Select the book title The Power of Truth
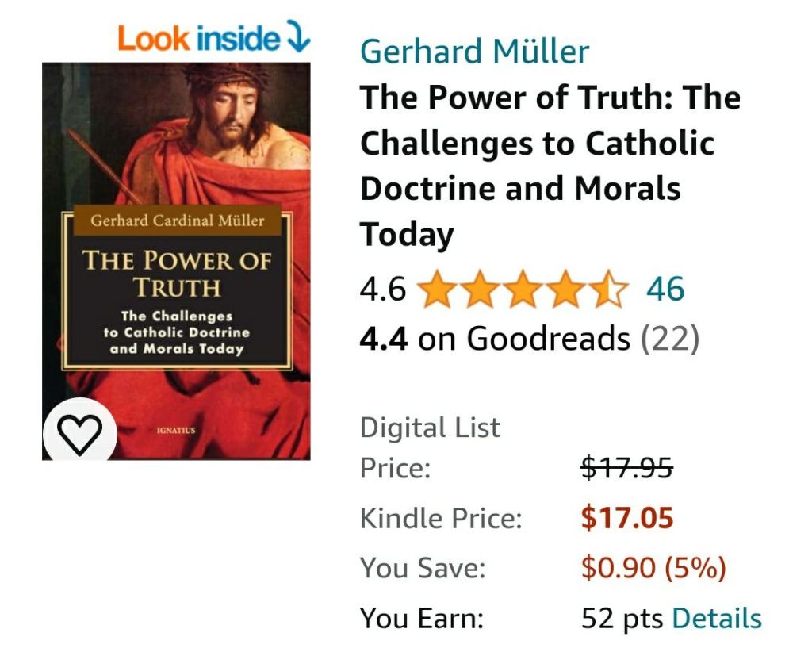Image resolution: width=812 pixels, height=652 pixels. coord(550,167)
